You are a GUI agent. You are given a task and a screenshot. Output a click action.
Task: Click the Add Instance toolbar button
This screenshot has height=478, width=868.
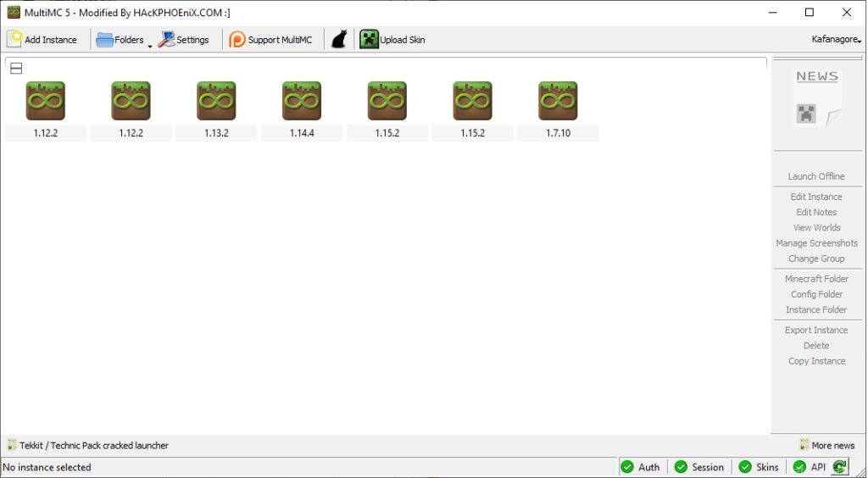pos(42,40)
